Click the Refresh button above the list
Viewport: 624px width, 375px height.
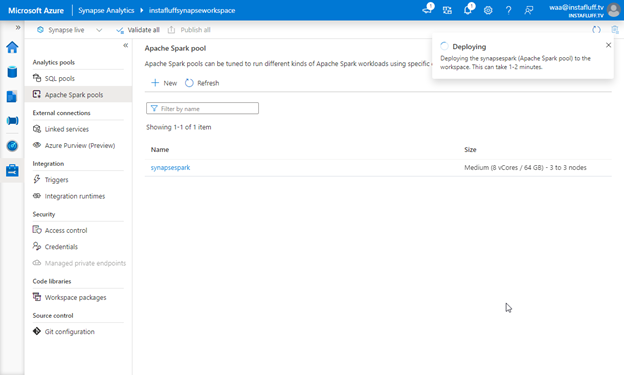coord(202,83)
